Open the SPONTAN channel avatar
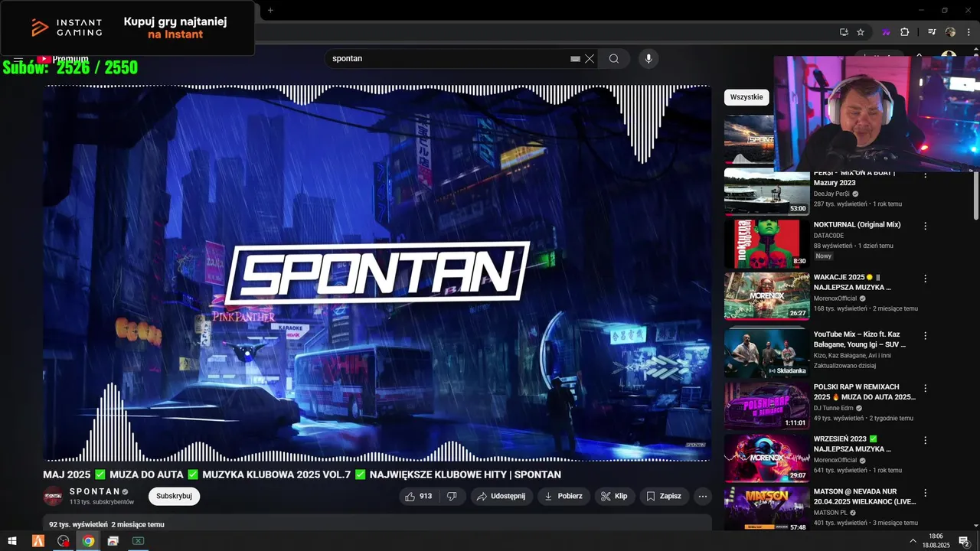The height and width of the screenshot is (551, 980). tap(53, 496)
